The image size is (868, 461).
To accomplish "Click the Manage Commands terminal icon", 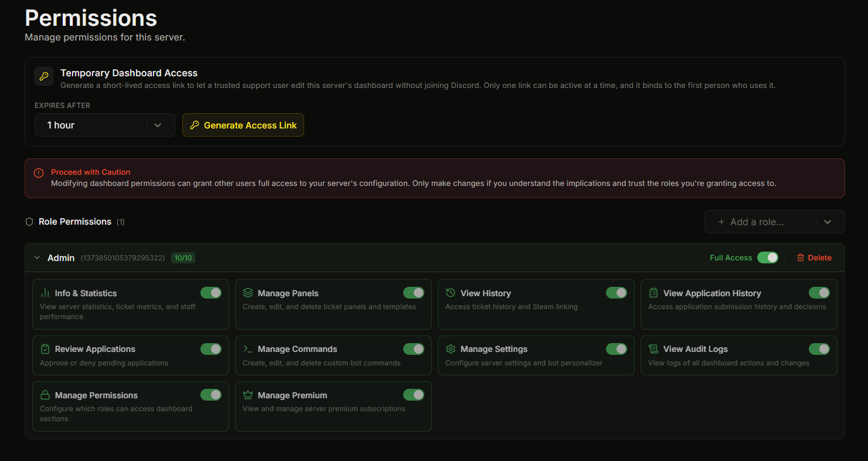I will click(248, 349).
